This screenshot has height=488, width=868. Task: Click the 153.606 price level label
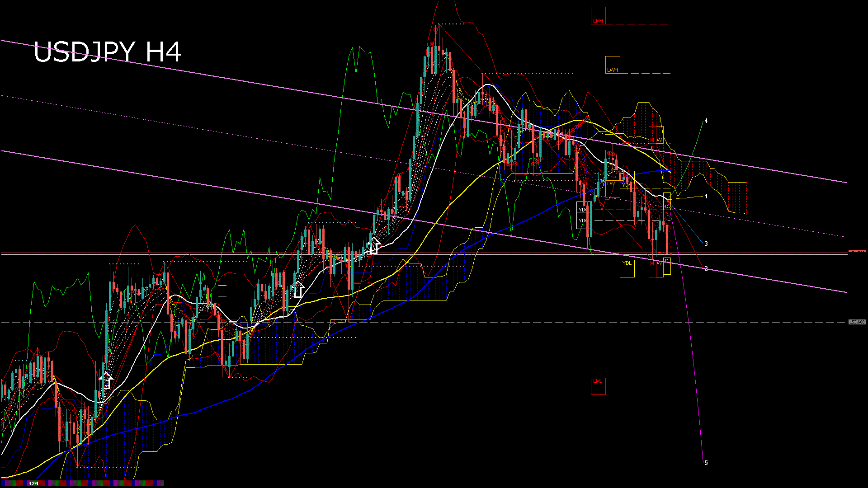pyautogui.click(x=857, y=322)
